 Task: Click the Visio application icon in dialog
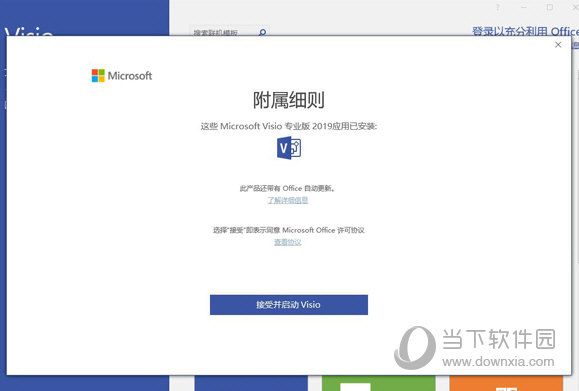(x=289, y=148)
